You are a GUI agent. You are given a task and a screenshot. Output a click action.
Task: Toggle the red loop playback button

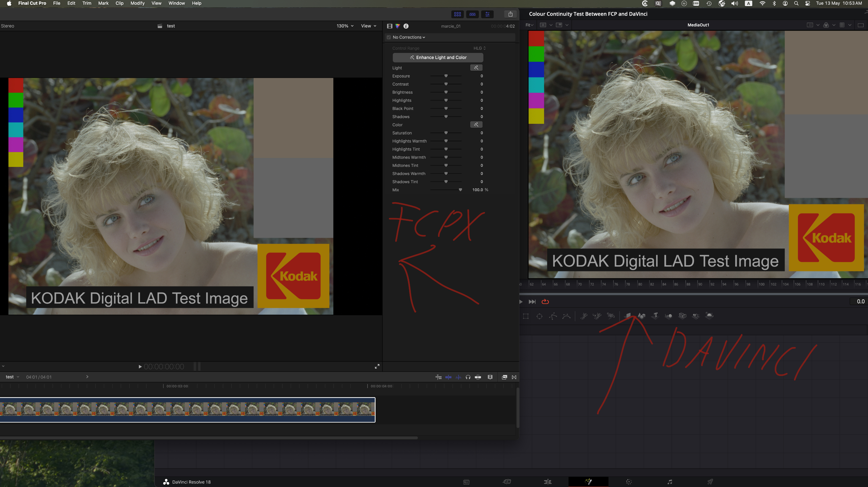pos(545,302)
